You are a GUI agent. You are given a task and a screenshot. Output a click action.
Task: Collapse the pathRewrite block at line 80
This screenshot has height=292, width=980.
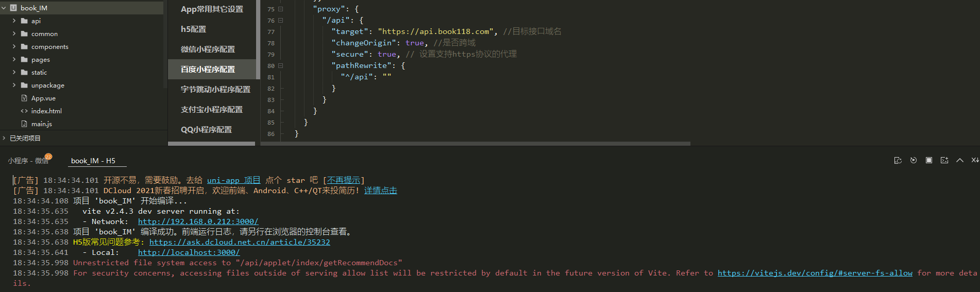[281, 66]
